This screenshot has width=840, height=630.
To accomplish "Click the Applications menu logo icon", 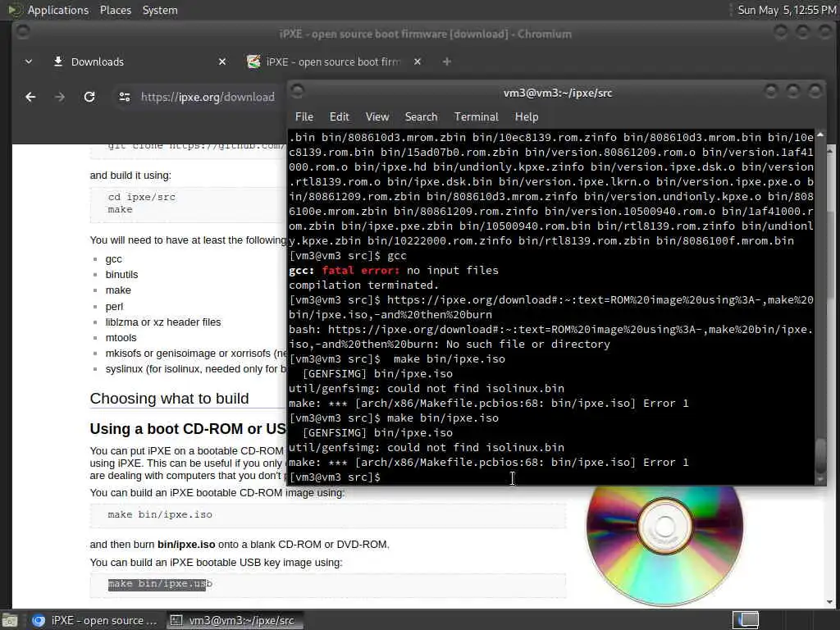I will click(x=15, y=10).
